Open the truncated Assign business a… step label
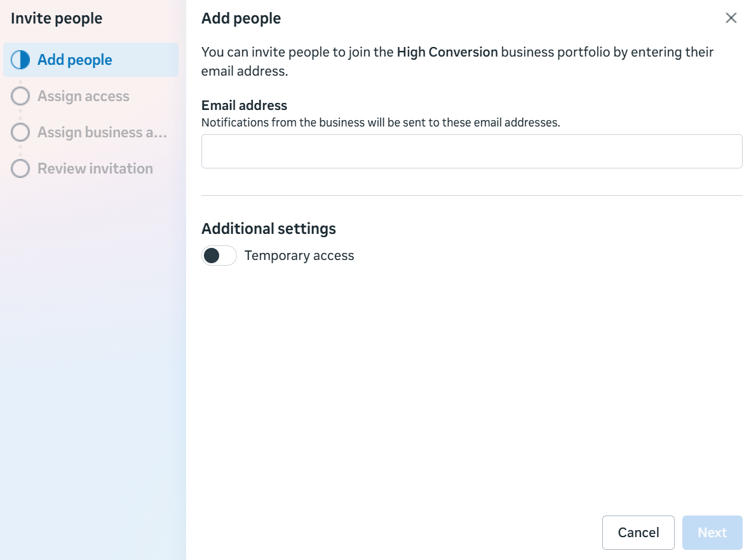The width and height of the screenshot is (756, 560). pyautogui.click(x=102, y=132)
